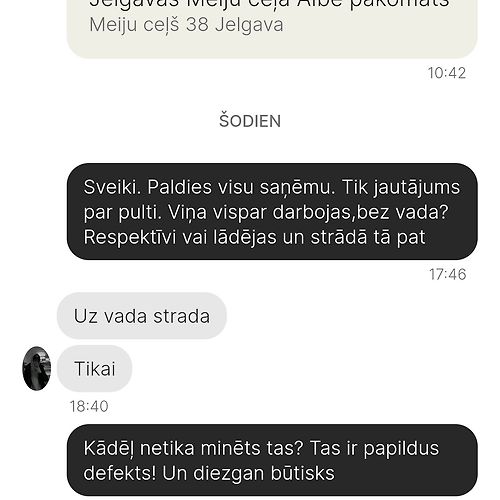Viewport: 500px width, 500px height.
Task: Tap the word 'jautājums' in the first sent message
Action: pyautogui.click(x=416, y=188)
